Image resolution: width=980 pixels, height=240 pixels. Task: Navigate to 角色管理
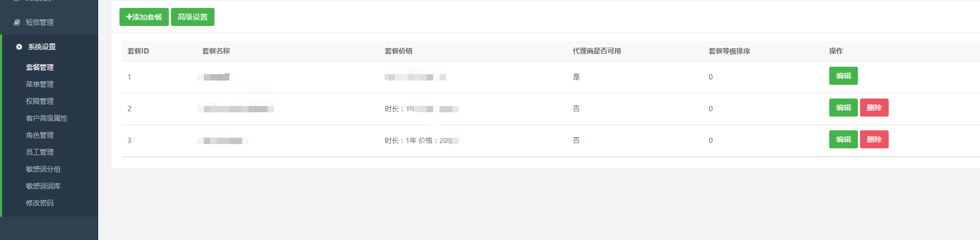[40, 135]
